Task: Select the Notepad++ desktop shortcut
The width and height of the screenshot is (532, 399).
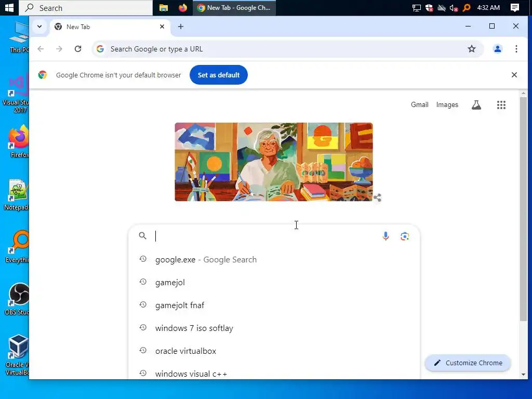Action: 16,195
